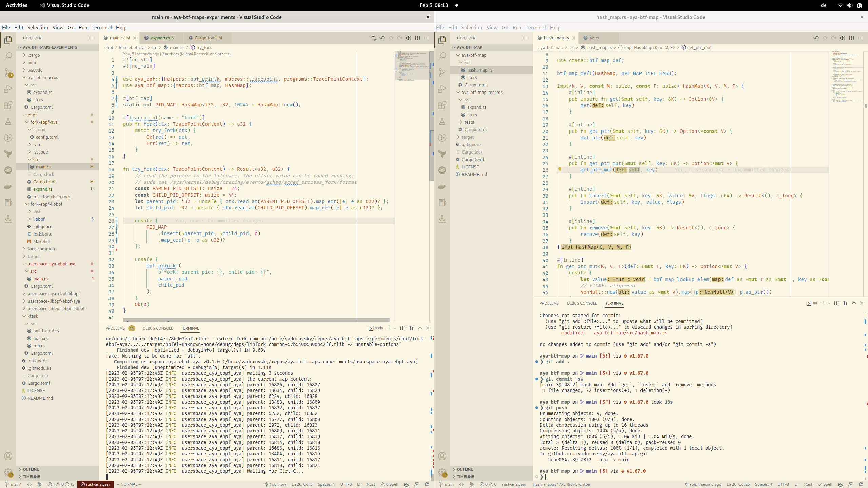The height and width of the screenshot is (488, 868).
Task: Open Cargo.lock in right explorer
Action: click(x=492, y=152)
